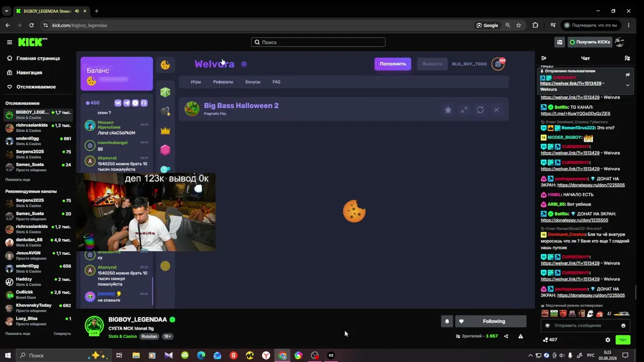644x362 pixels.
Task: Open the Welvura cookie logo icon
Action: point(165,64)
